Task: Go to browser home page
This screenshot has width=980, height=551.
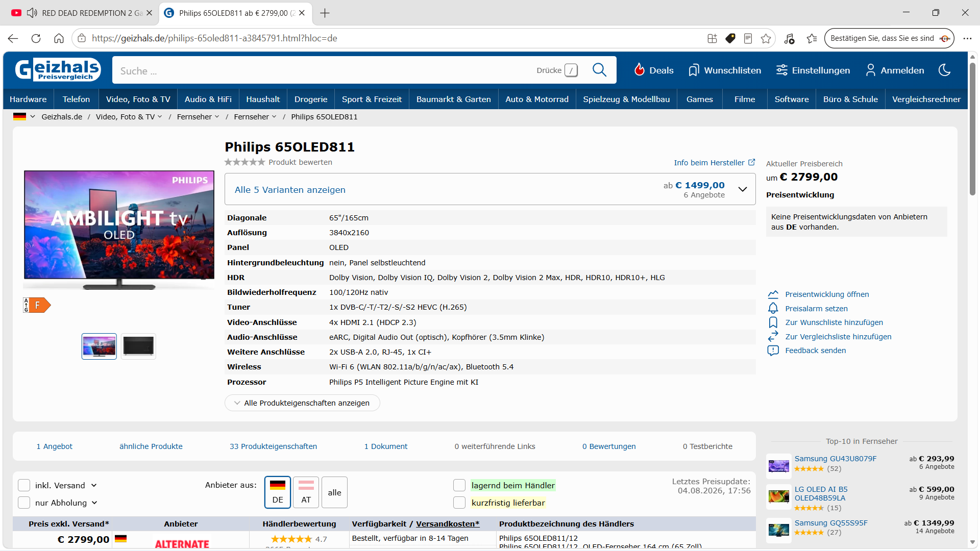Action: click(59, 38)
